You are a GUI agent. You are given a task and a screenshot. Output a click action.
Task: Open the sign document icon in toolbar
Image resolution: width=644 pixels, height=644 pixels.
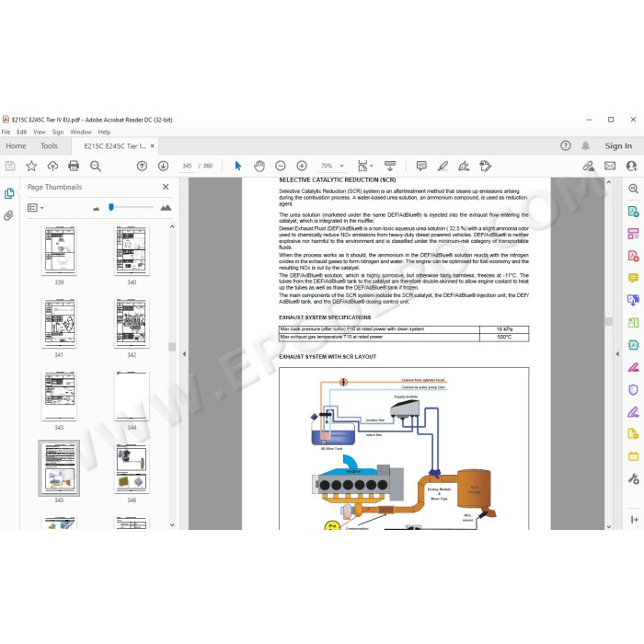tap(464, 166)
